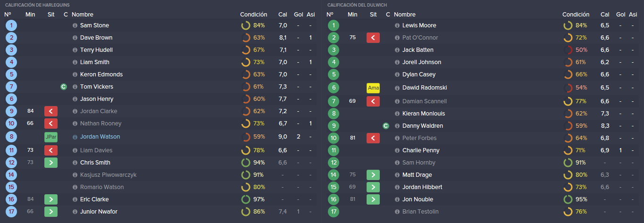
Task: Sort Harlequins table by Min column header
Action: [30, 15]
